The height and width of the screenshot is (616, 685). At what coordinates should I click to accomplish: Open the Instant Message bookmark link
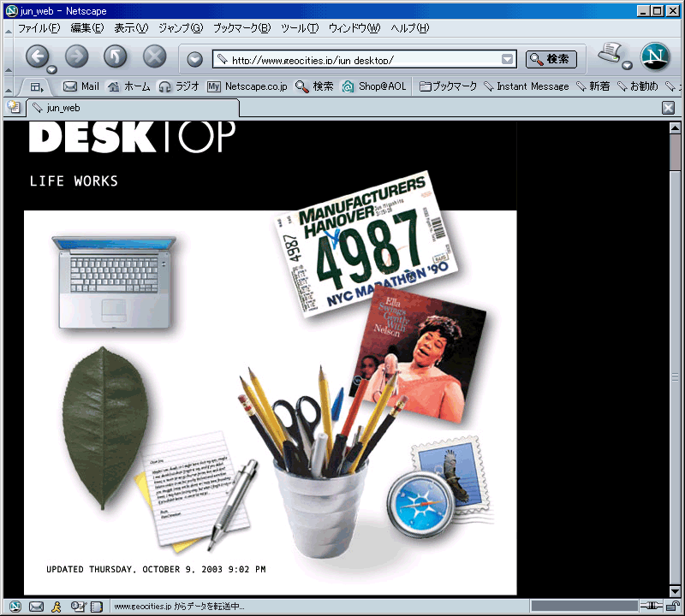pyautogui.click(x=527, y=86)
